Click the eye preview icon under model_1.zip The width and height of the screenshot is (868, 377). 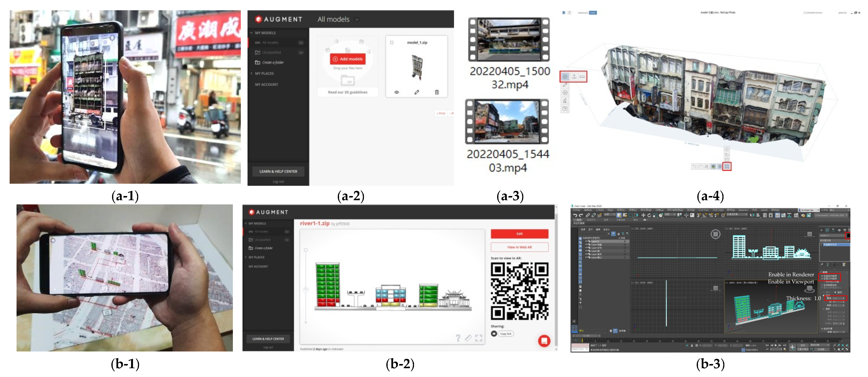coord(397,92)
